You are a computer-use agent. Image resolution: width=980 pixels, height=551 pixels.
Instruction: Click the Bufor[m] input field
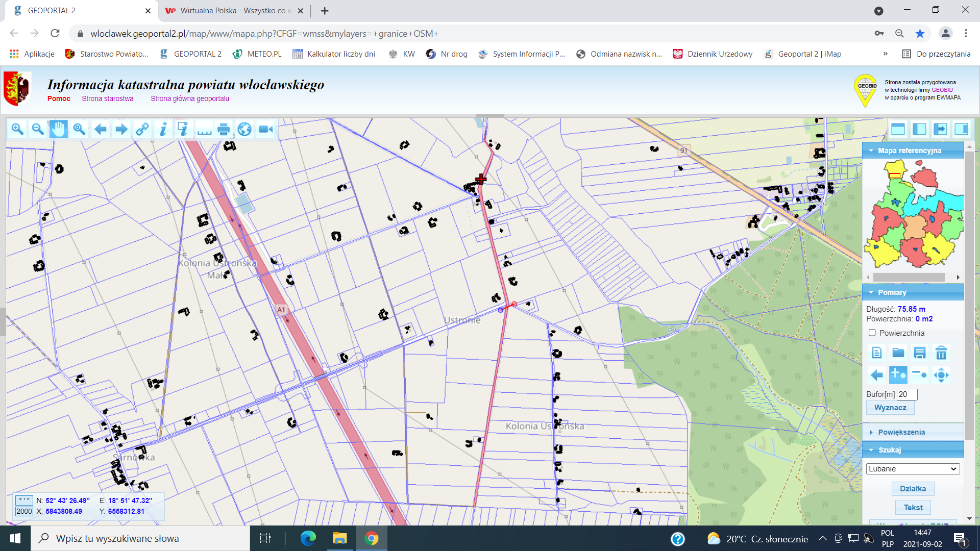tap(906, 394)
